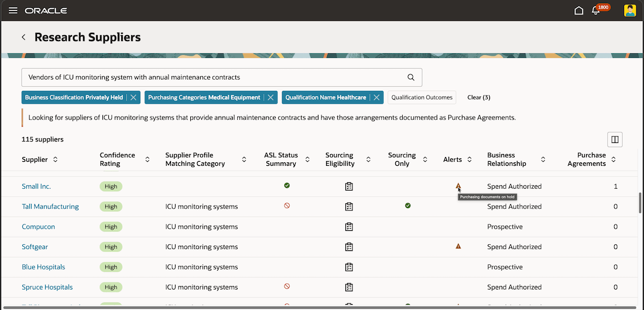The height and width of the screenshot is (310, 644).
Task: Click the ASL status green check for Small Inc.
Action: coord(287,185)
